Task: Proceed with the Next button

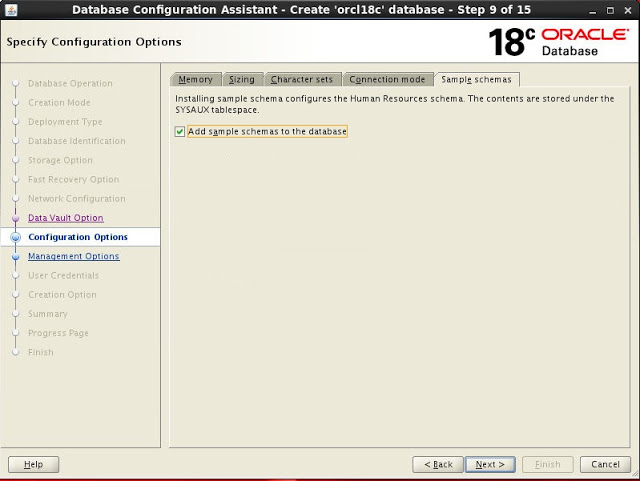Action: pos(490,464)
